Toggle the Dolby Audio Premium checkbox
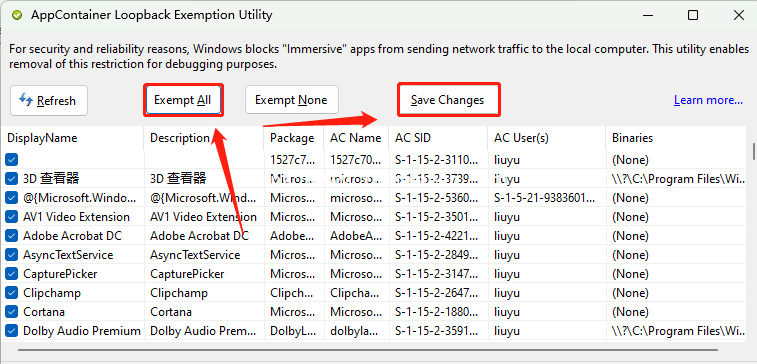Image resolution: width=757 pixels, height=364 pixels. pos(12,331)
